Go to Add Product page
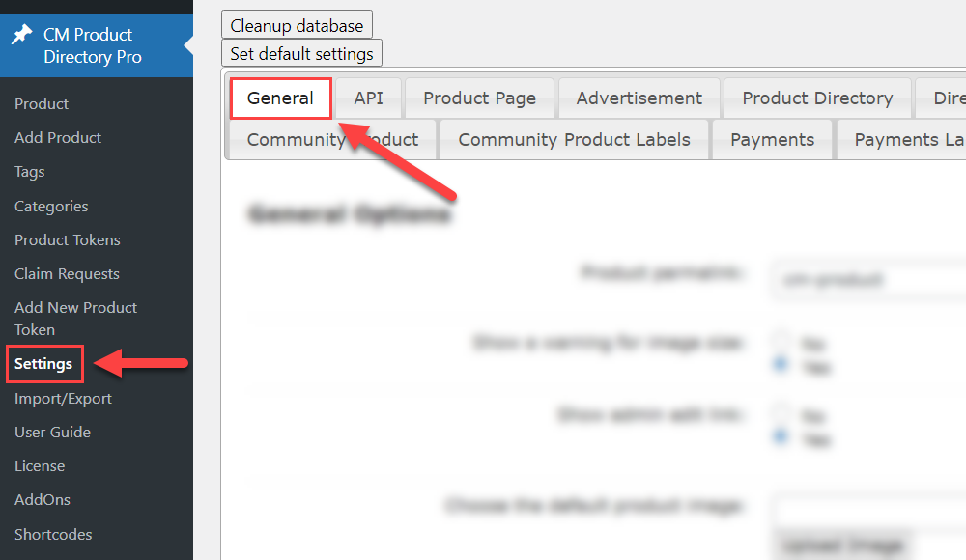The image size is (966, 560). (x=58, y=138)
